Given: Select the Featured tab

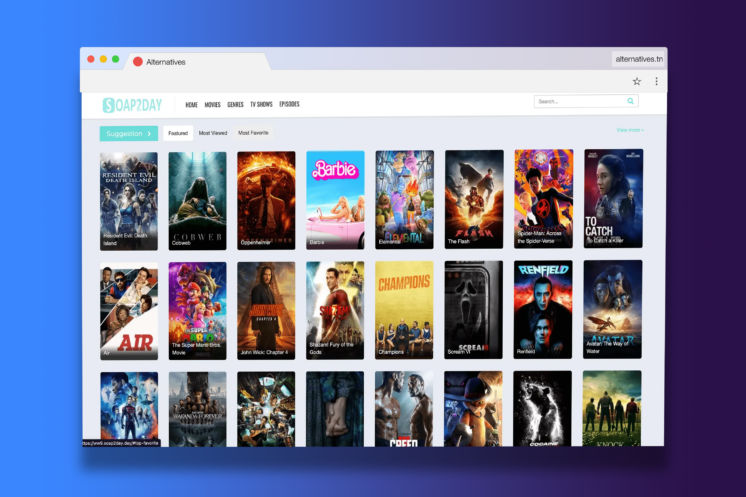Looking at the screenshot, I should pyautogui.click(x=178, y=133).
